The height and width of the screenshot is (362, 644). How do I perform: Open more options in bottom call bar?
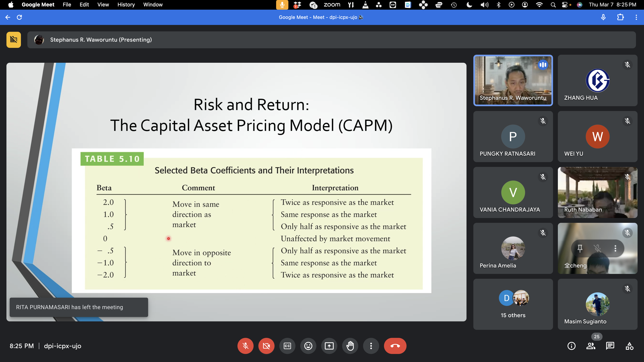(371, 346)
